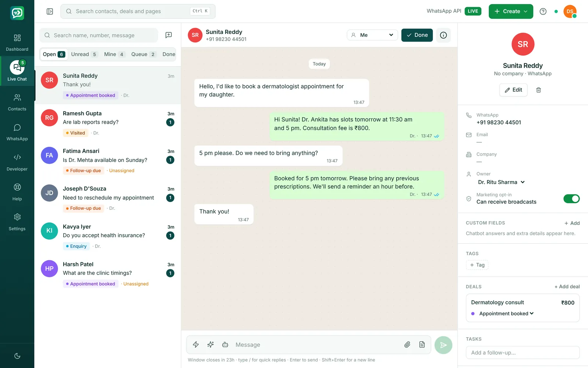Click the LIVE status badge
Viewport: 588px width, 368px height.
[473, 11]
